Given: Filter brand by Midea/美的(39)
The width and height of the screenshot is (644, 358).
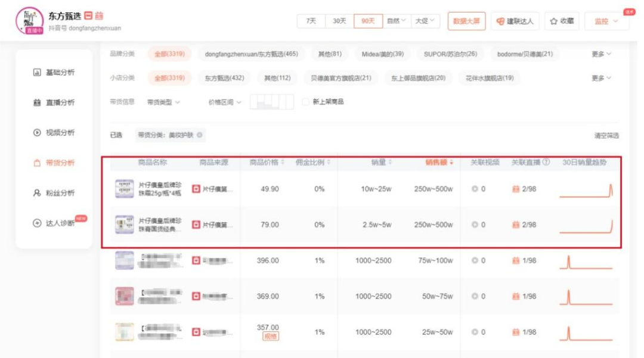Looking at the screenshot, I should click(382, 54).
